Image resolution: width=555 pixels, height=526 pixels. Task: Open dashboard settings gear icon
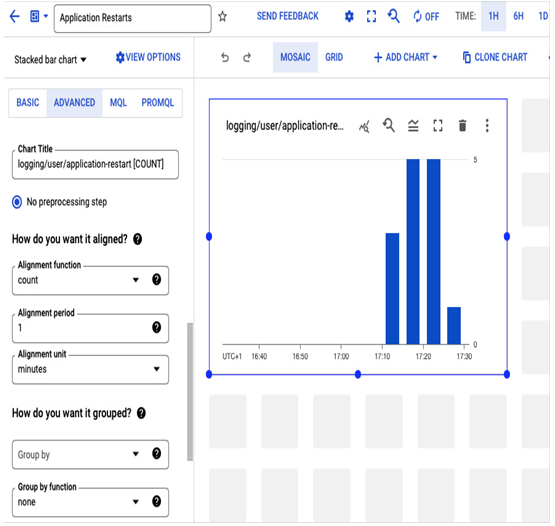tap(349, 16)
